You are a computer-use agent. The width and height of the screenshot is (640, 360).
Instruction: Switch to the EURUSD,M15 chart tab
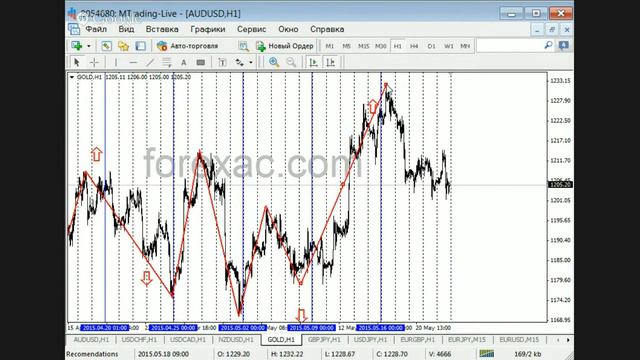click(519, 340)
